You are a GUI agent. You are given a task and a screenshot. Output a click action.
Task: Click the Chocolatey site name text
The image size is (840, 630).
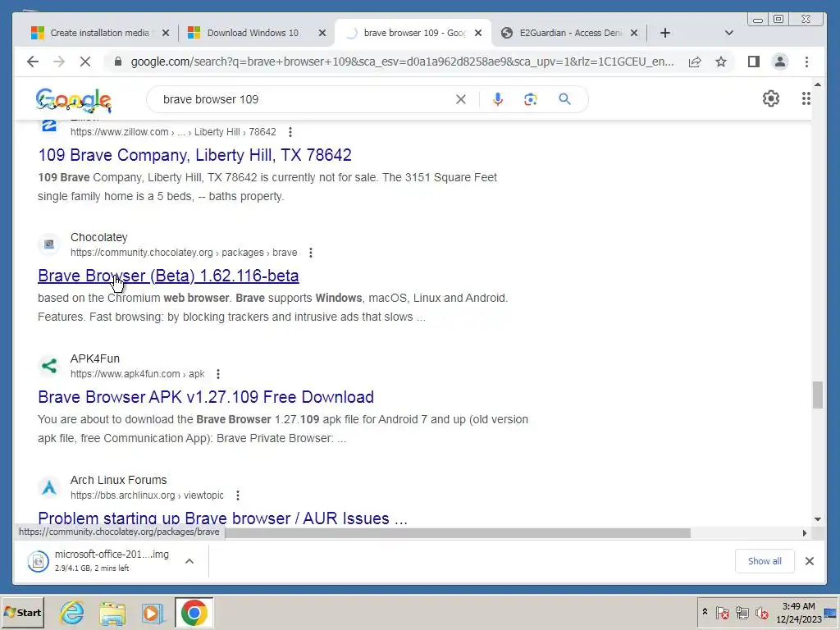[99, 237]
